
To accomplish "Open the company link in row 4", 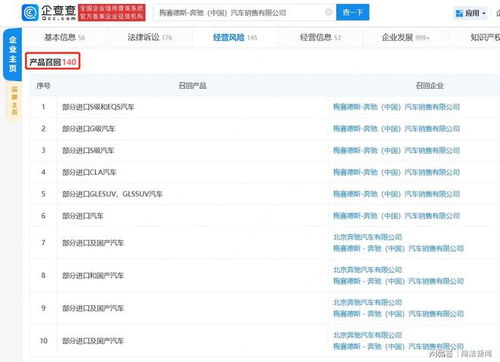I will tap(396, 172).
